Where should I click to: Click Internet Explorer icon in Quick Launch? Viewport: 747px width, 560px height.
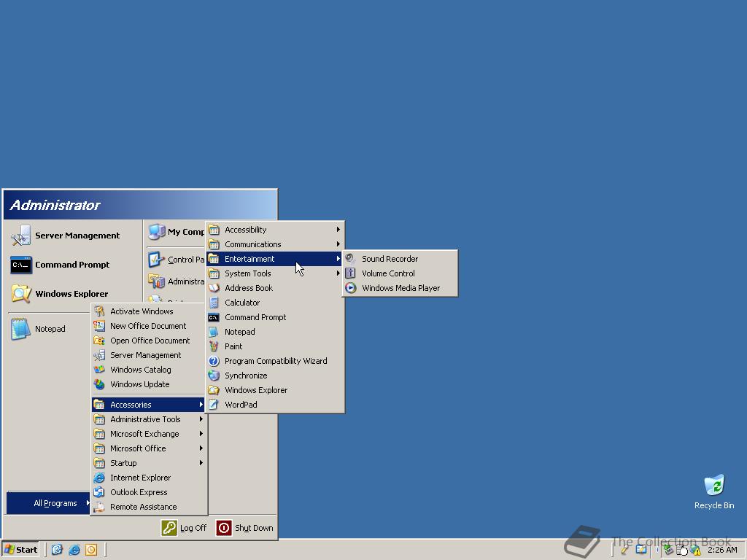(x=74, y=550)
